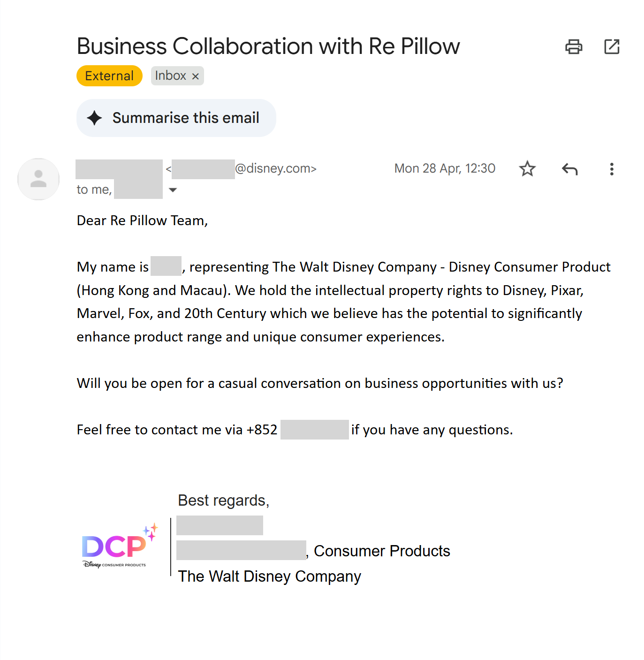This screenshot has height=660, width=644.
Task: Click 'The Walt Disney Company' signature text
Action: (270, 576)
